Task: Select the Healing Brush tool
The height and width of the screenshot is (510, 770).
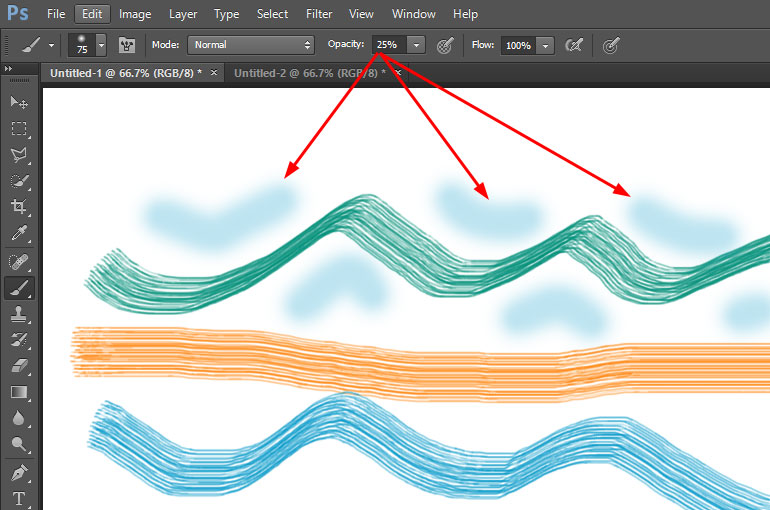Action: [19, 262]
